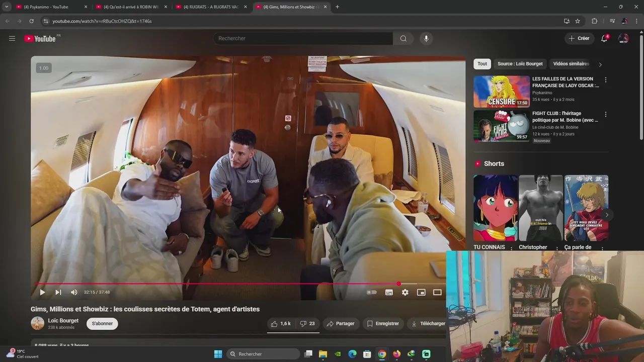Dislike the video with thumbs down
Viewport: 644px width, 362px height.
pyautogui.click(x=307, y=323)
